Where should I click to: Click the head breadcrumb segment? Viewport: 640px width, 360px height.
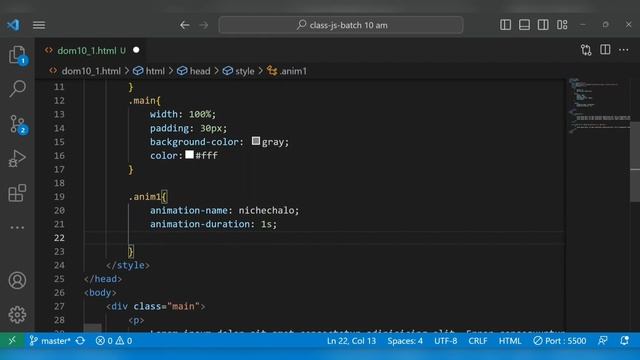(x=200, y=71)
